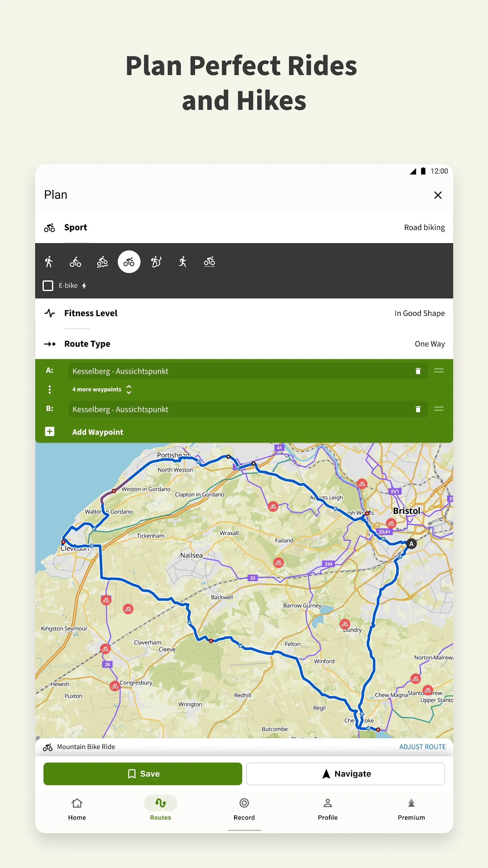Select the running sport icon
This screenshot has width=488, height=868.
pos(182,262)
